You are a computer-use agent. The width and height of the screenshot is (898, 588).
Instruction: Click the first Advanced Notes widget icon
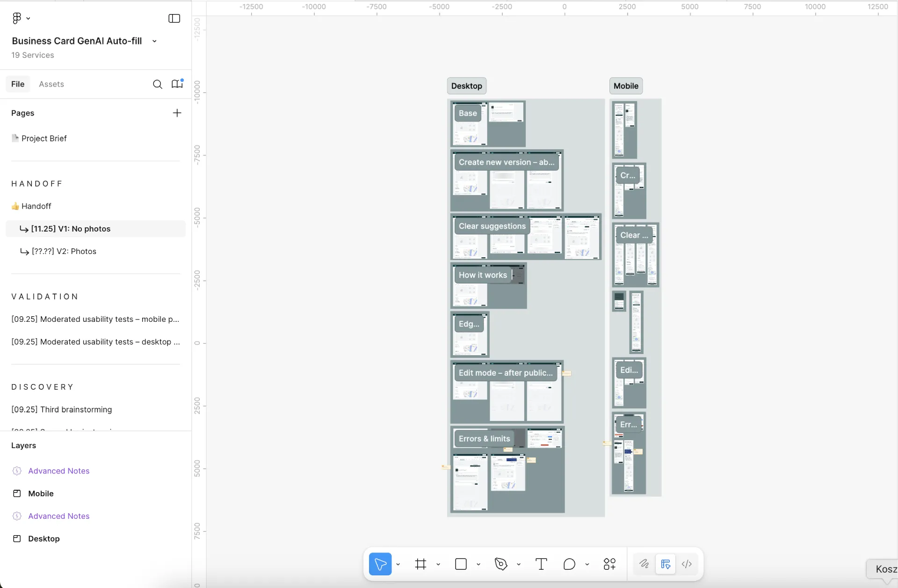(x=17, y=471)
